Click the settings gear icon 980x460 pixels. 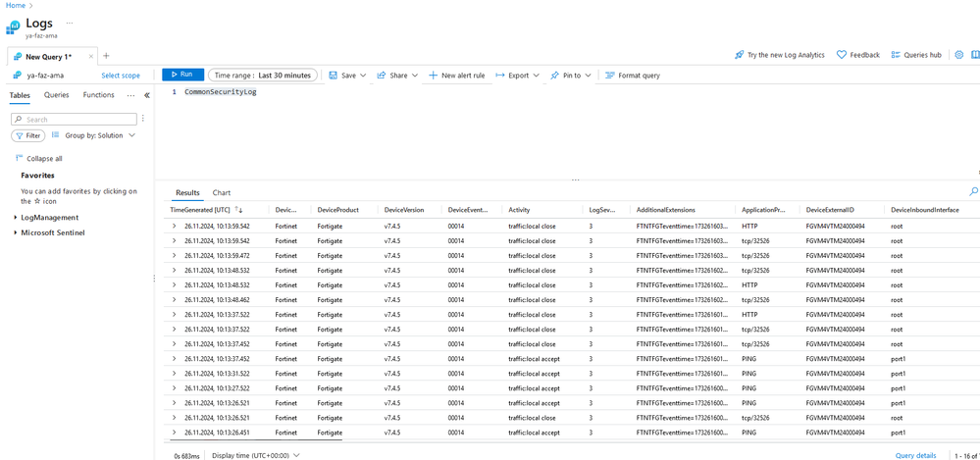pyautogui.click(x=959, y=55)
